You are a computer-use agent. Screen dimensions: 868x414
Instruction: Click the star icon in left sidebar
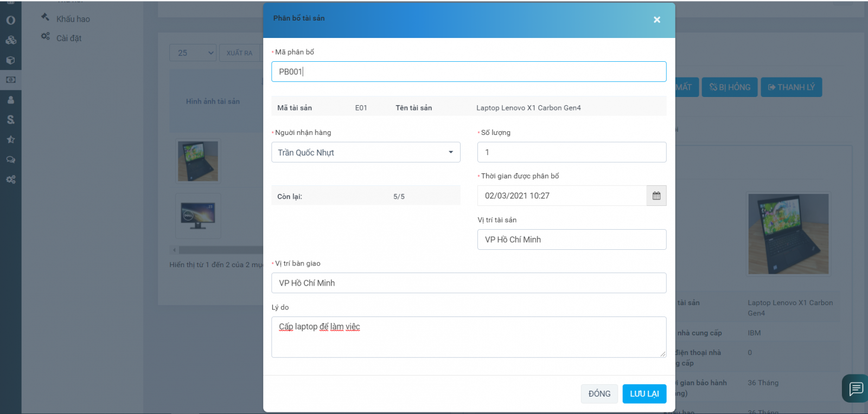coord(10,139)
